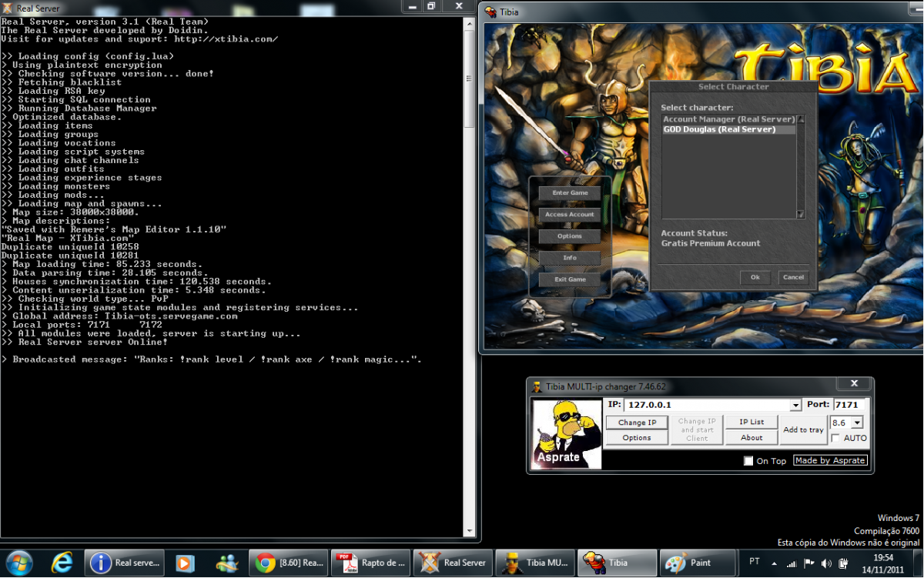Enable the On Top checkbox
The height and width of the screenshot is (578, 924).
[748, 461]
